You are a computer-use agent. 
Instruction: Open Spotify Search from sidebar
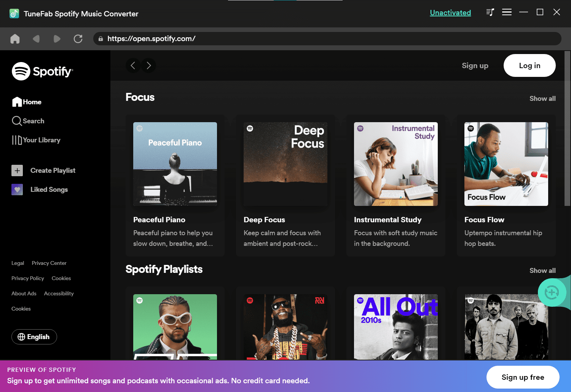click(28, 121)
